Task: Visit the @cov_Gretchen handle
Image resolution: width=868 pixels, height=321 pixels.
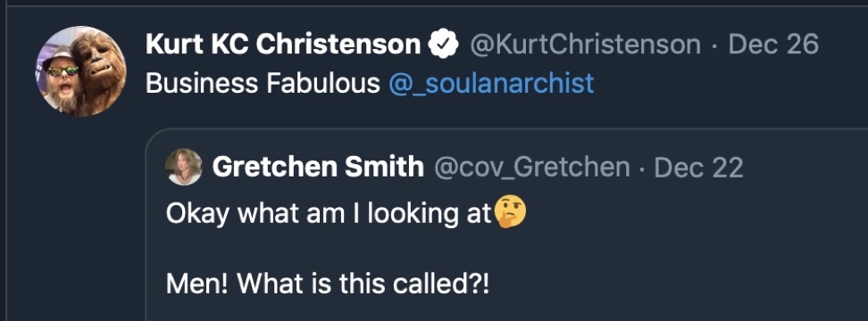Action: tap(532, 167)
